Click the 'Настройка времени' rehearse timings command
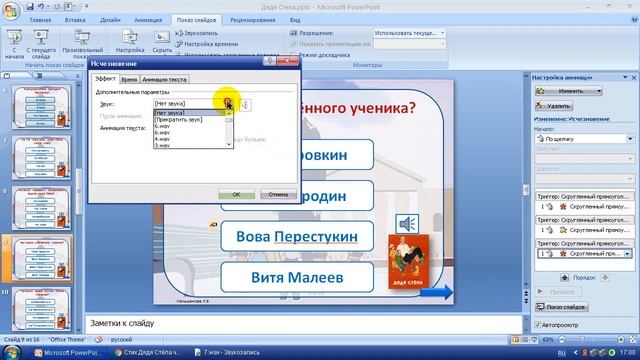 (x=207, y=44)
